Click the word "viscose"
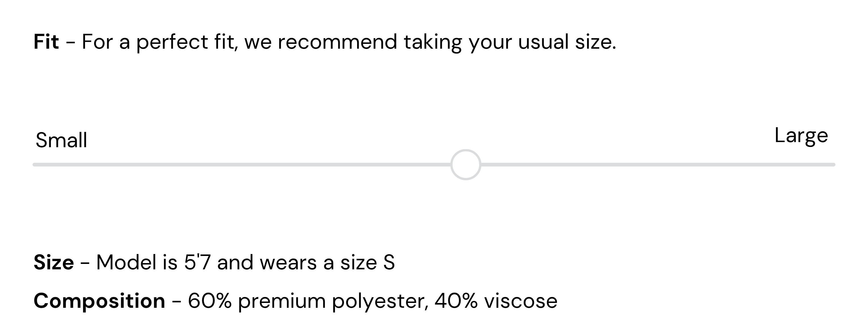Image resolution: width=868 pixels, height=326 pixels. (521, 301)
